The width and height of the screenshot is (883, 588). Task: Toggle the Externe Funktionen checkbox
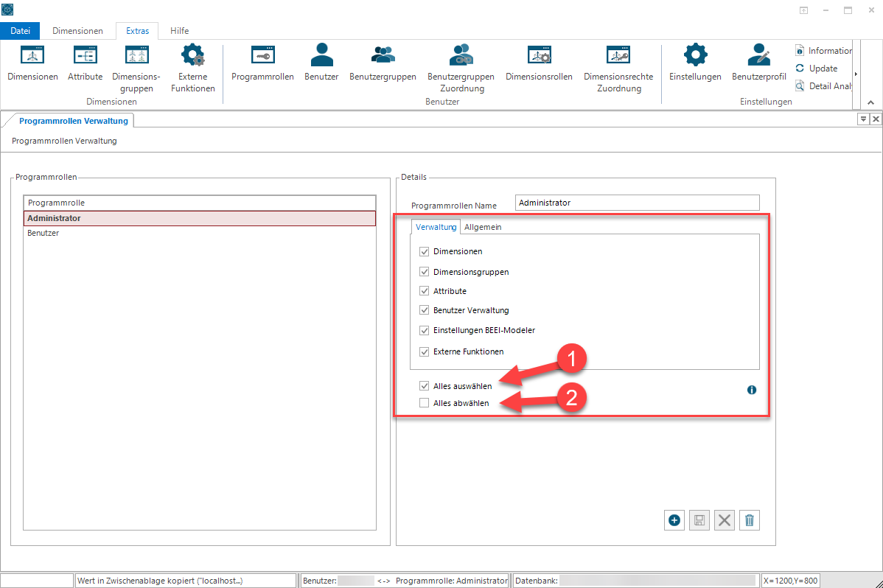point(424,352)
